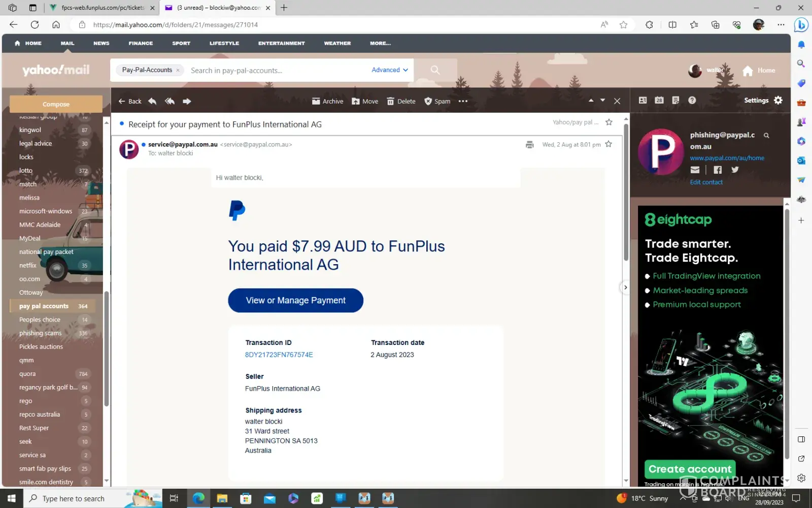Open the FINANCE tab in Yahoo navigation
812x508 pixels.
pyautogui.click(x=141, y=43)
